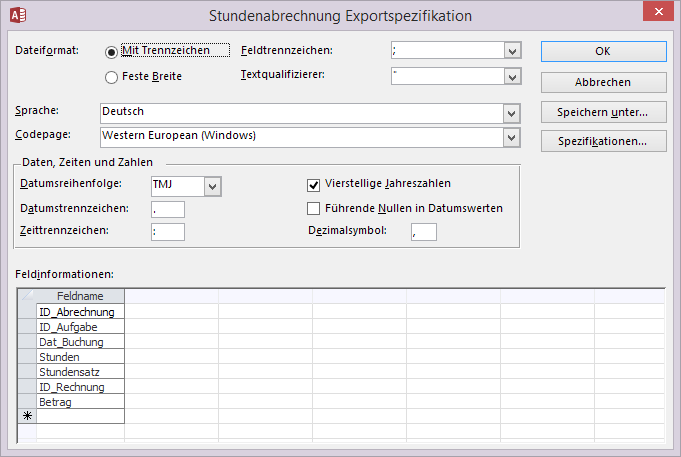Expand the Textqualifizierer dropdown
The height and width of the screenshot is (457, 681).
click(x=512, y=76)
